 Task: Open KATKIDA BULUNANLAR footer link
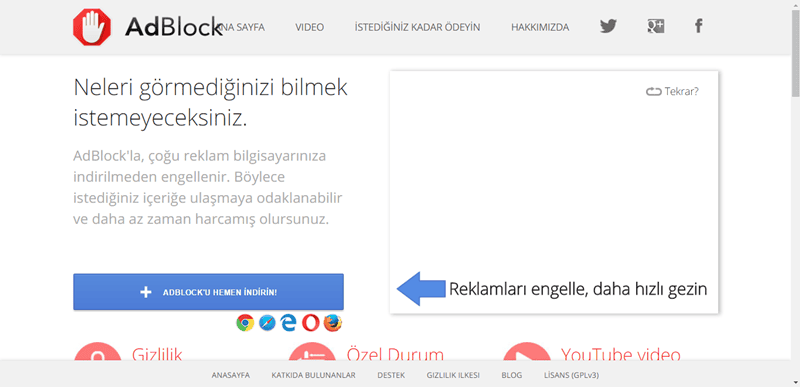coord(313,375)
